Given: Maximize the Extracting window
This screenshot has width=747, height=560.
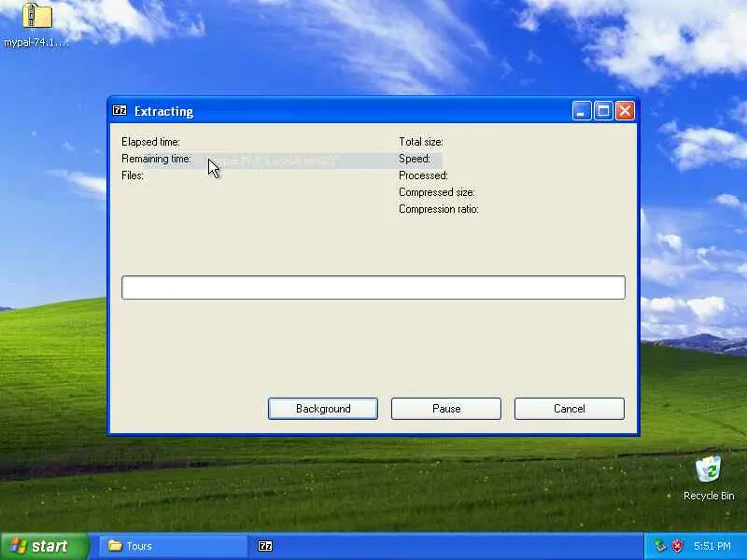Looking at the screenshot, I should pos(603,111).
